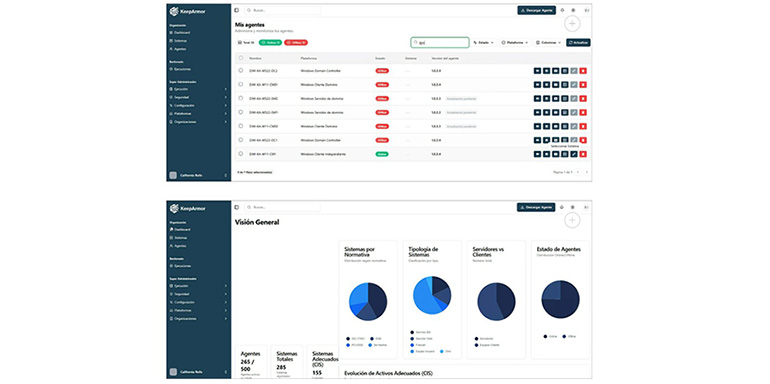The width and height of the screenshot is (770, 384).
Task: Click Sistemas por Normativa pie chart
Action: click(368, 302)
